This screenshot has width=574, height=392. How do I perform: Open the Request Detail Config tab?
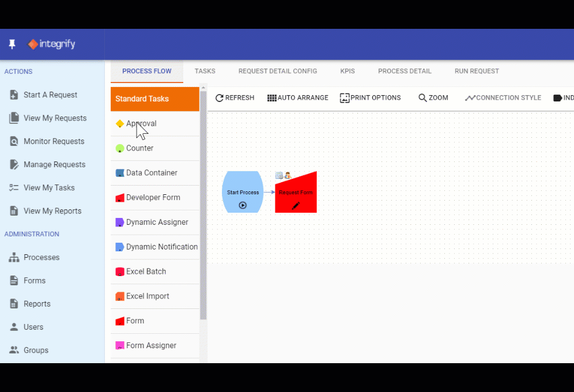278,71
